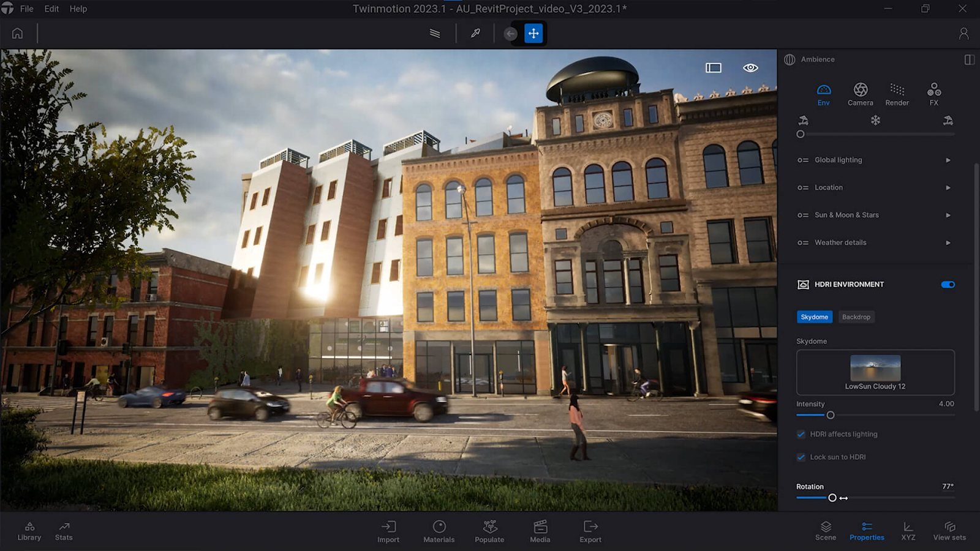Image resolution: width=980 pixels, height=551 pixels.
Task: Click the Location settings icon
Action: point(803,187)
